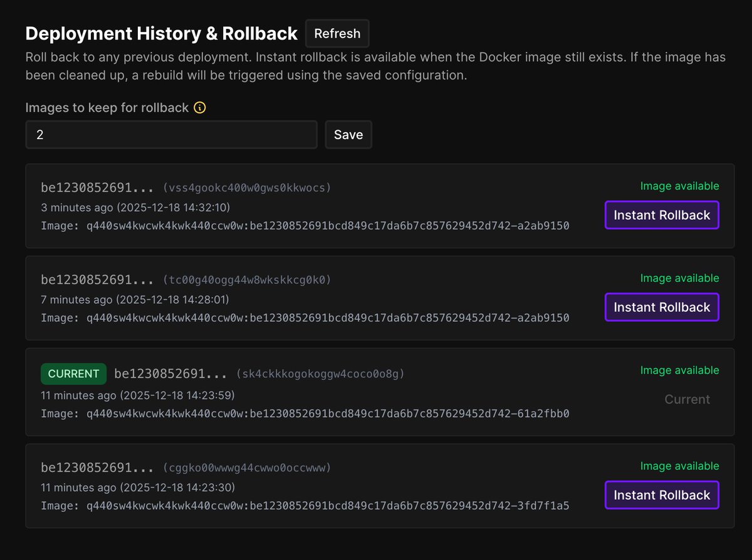Click Image available status of first deployment
This screenshot has height=560, width=752.
pyautogui.click(x=680, y=186)
